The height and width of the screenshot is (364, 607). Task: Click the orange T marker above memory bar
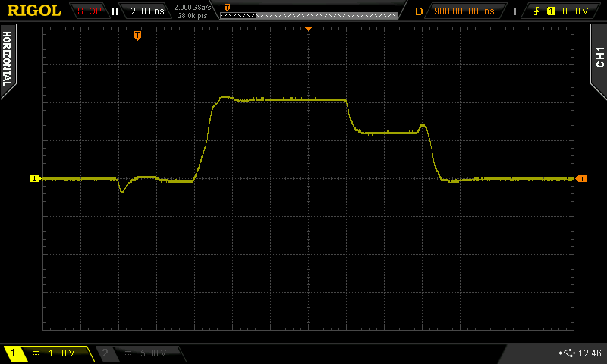227,8
